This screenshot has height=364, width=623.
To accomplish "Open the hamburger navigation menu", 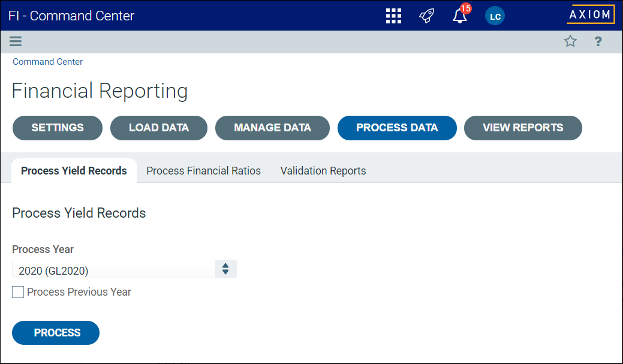I will [x=16, y=41].
